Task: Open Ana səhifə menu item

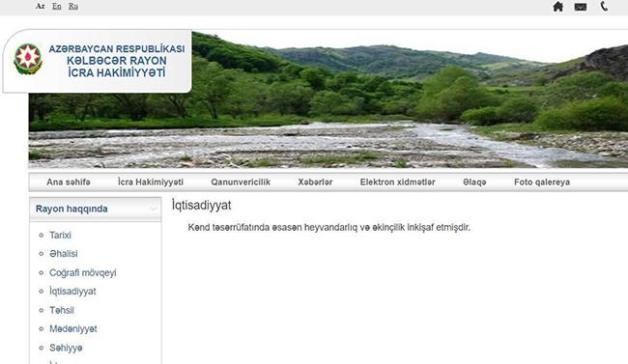Action: pyautogui.click(x=69, y=182)
